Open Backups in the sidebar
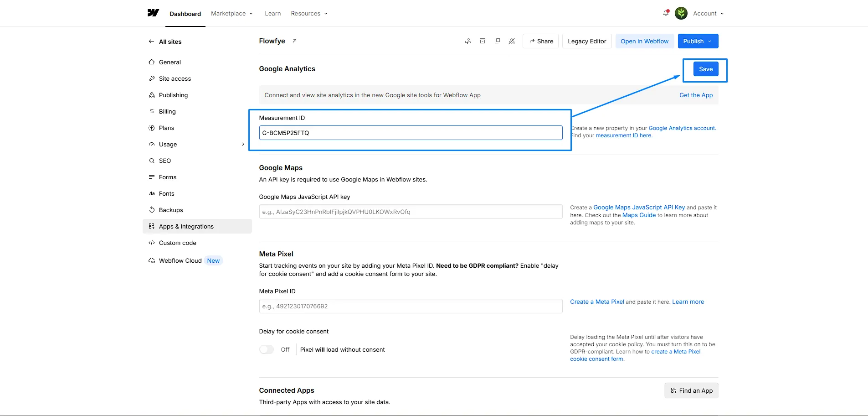 [197, 210]
